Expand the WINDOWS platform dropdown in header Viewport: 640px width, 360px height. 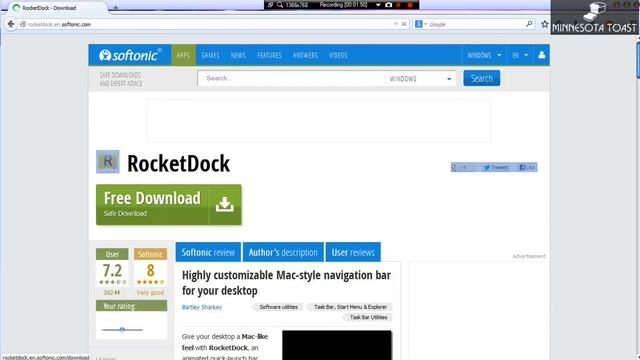click(484, 55)
